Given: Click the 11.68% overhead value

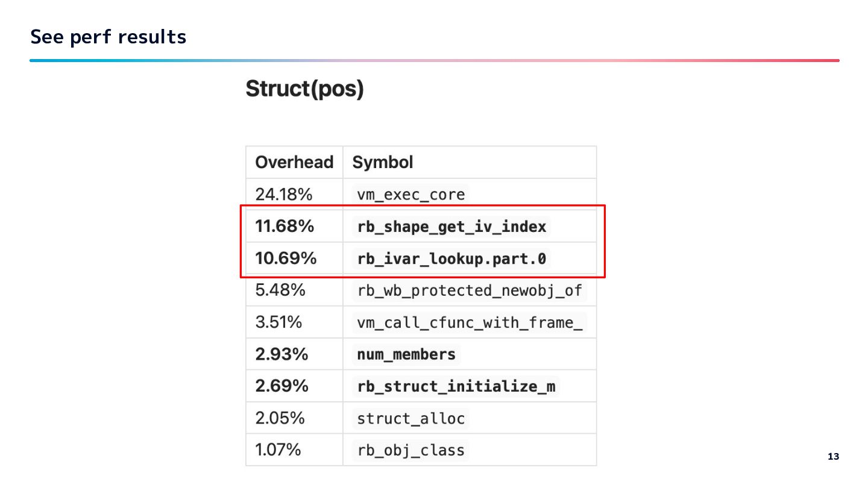Looking at the screenshot, I should pos(285,227).
